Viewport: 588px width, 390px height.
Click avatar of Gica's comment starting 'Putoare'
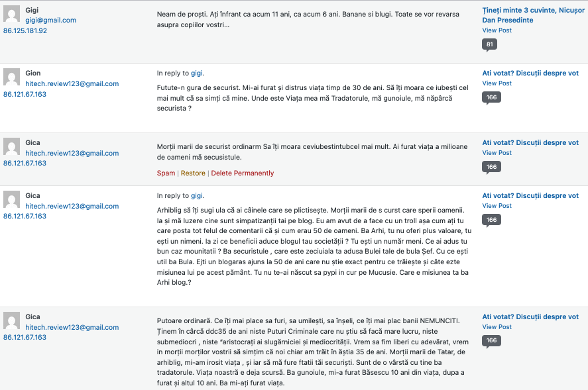12,320
